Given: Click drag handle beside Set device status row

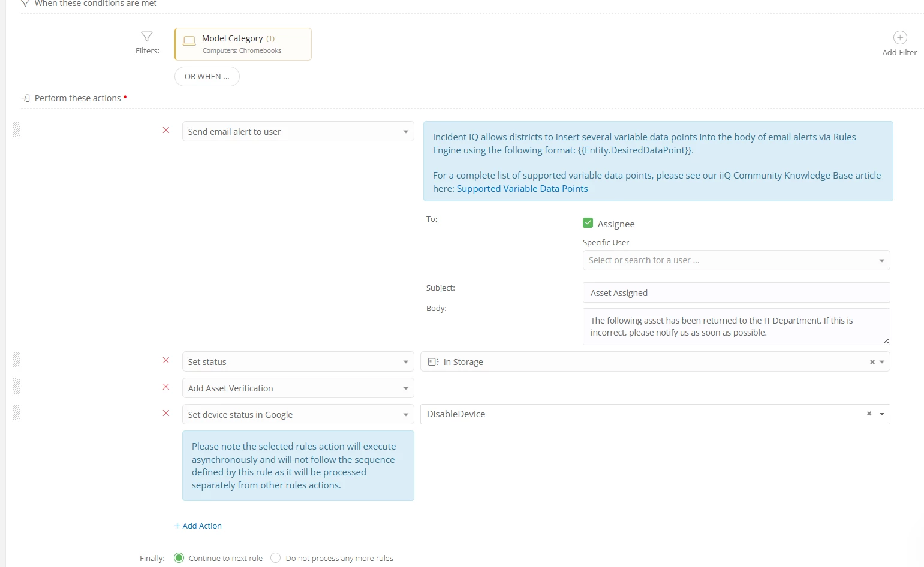Looking at the screenshot, I should click(16, 412).
